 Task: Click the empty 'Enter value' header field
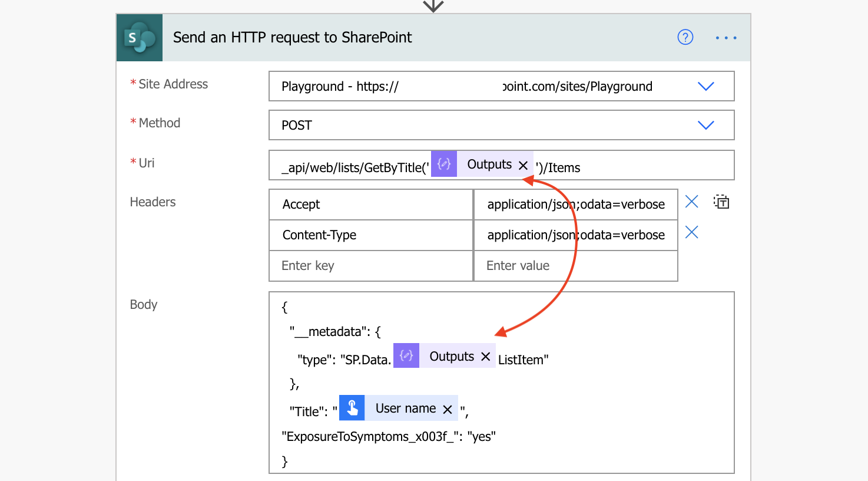[x=576, y=266]
